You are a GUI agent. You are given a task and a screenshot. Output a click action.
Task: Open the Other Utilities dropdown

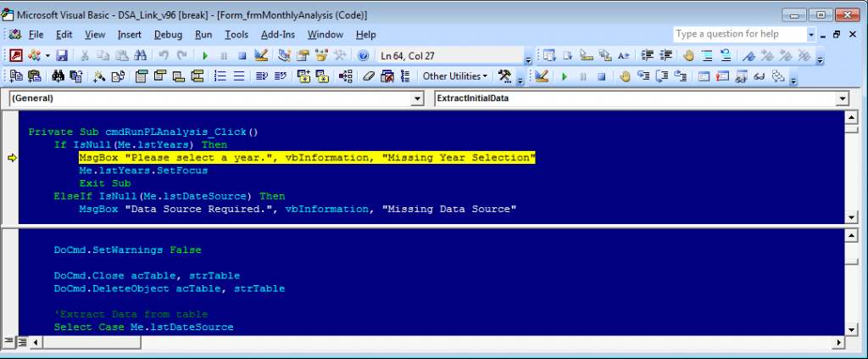[455, 76]
